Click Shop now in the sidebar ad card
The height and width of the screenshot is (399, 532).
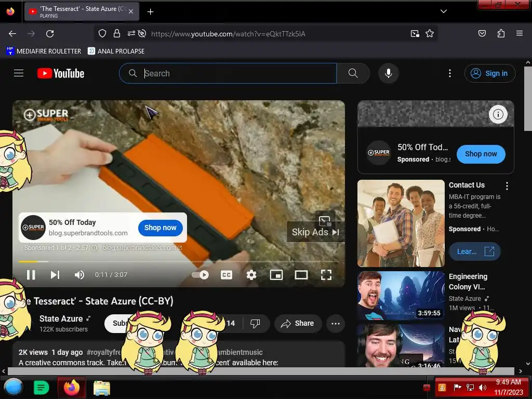[481, 154]
